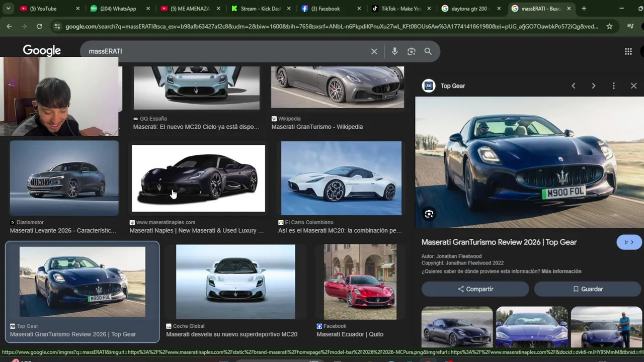This screenshot has width=644, height=362.
Task: Search inside image with Lens button
Action: [429, 214]
